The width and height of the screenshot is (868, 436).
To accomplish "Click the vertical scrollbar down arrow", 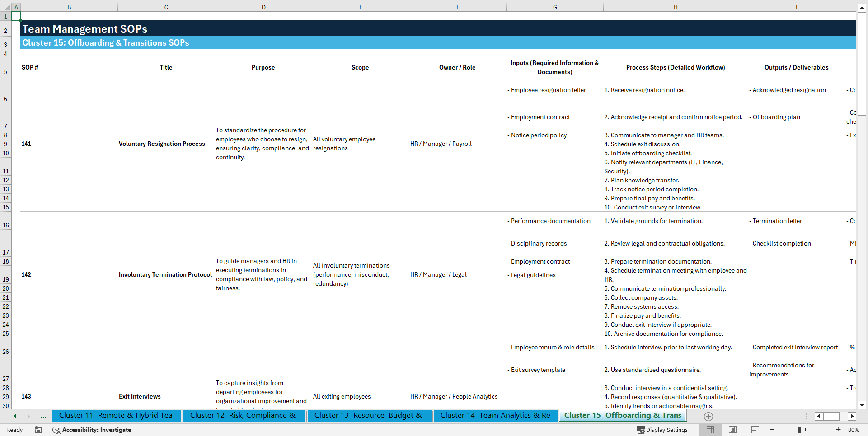I will pyautogui.click(x=862, y=405).
